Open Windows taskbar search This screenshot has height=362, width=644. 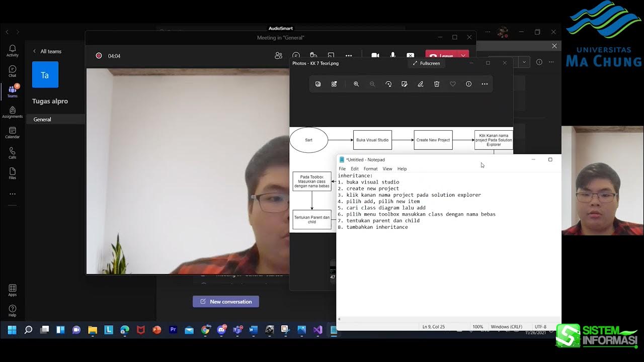[28, 330]
